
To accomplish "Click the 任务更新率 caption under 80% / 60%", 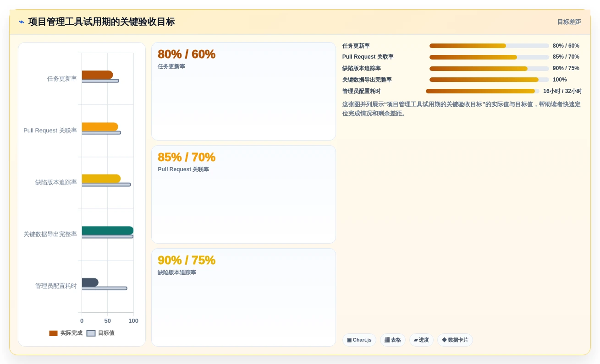I will click(171, 66).
